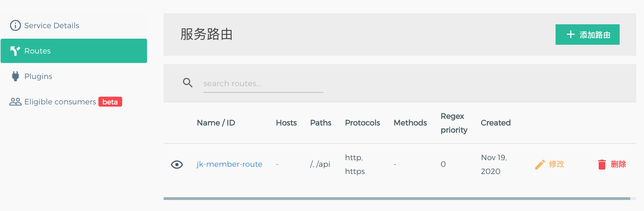Focus the search routes input field
Viewport: 644px width, 211px height.
point(263,83)
